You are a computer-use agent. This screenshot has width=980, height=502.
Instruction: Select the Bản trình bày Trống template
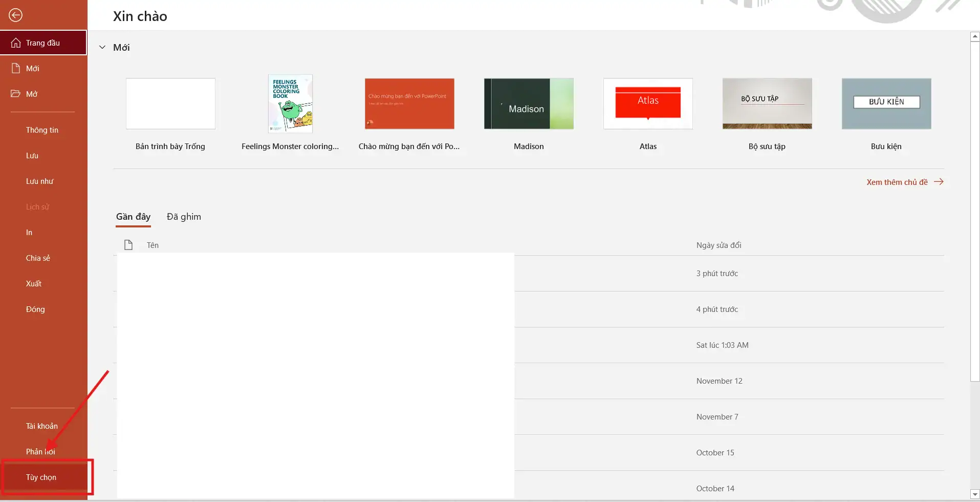pos(170,103)
